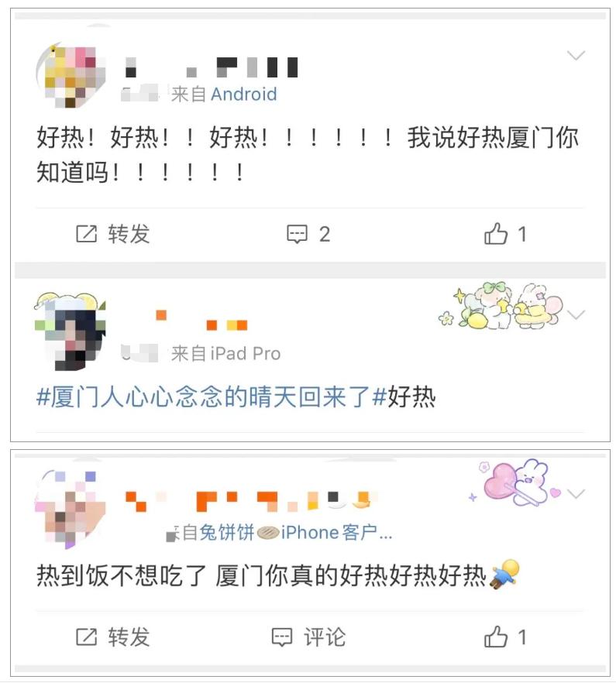Viewport: 616px width, 683px height.
Task: Click repost icon on the third post
Action: 86,637
